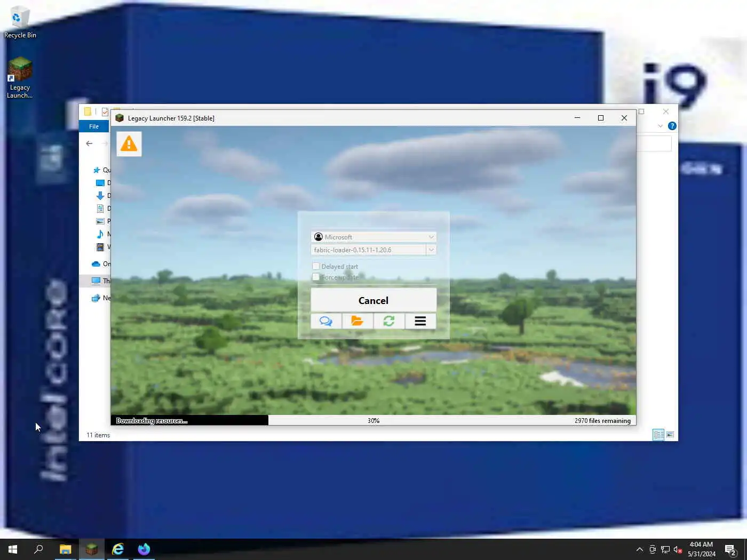Show hidden tray icons chevron
The height and width of the screenshot is (560, 747).
click(x=639, y=549)
